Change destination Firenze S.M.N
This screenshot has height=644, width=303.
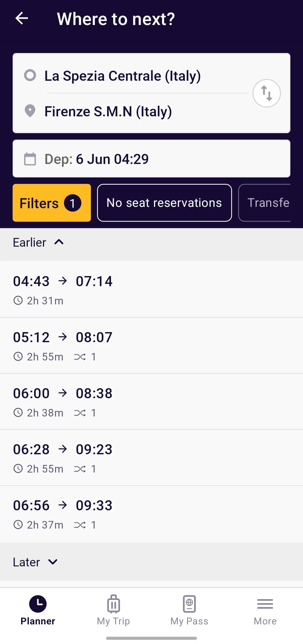pos(108,112)
